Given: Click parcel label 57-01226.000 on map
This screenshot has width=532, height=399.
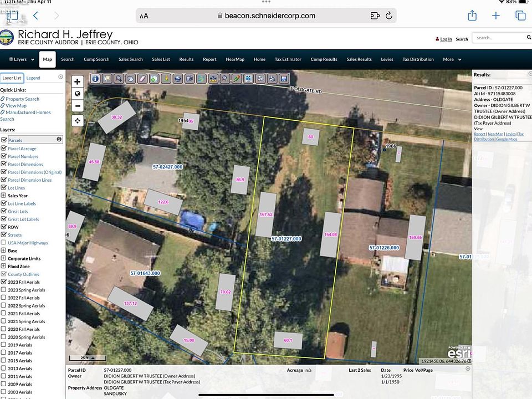Looking at the screenshot, I should tap(384, 248).
